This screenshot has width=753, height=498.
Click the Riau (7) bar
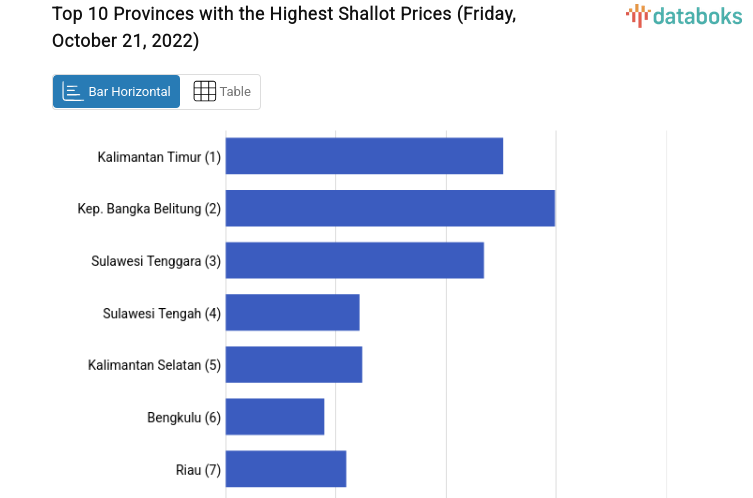tap(286, 468)
